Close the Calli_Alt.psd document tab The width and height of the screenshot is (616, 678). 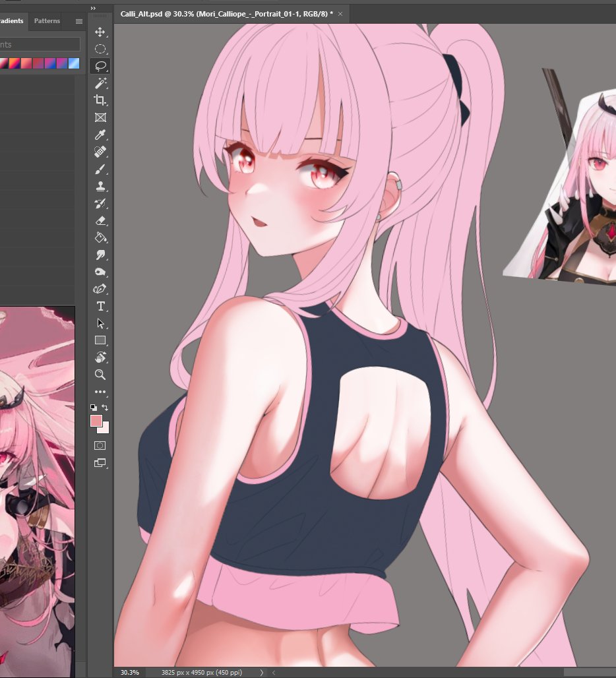(340, 14)
